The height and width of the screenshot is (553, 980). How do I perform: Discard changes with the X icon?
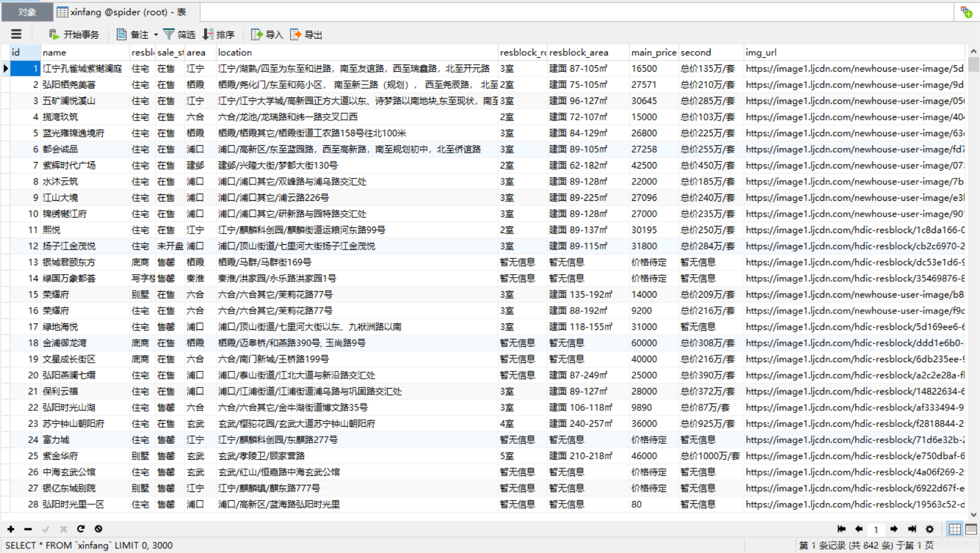coord(63,529)
